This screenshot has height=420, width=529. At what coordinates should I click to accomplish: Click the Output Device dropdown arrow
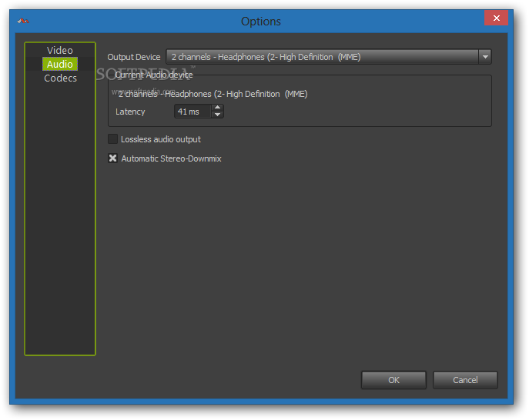(x=485, y=57)
